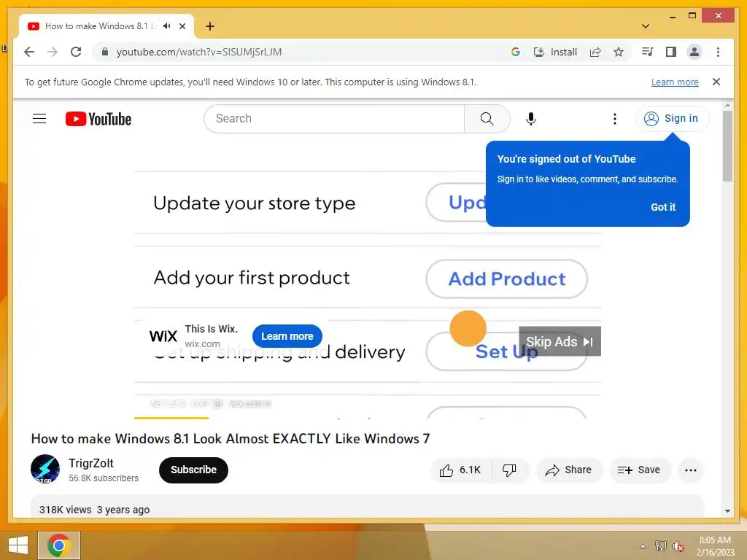
Task: Open the media controls icon in toolbar
Action: coord(648,52)
